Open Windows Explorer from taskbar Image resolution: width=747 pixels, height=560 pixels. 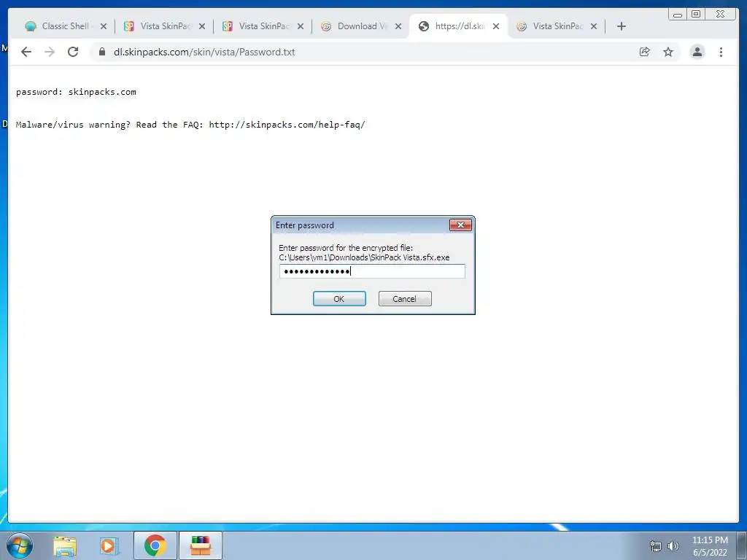click(x=65, y=546)
